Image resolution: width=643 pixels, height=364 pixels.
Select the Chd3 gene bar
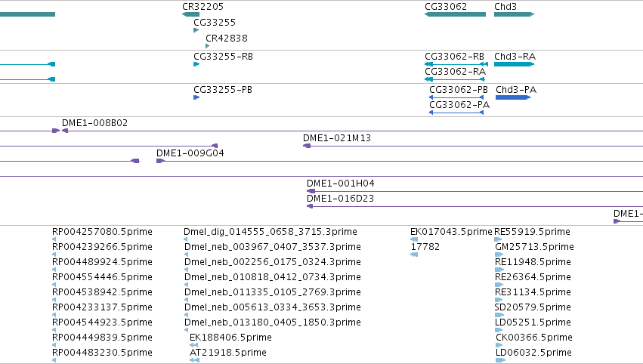tap(515, 14)
